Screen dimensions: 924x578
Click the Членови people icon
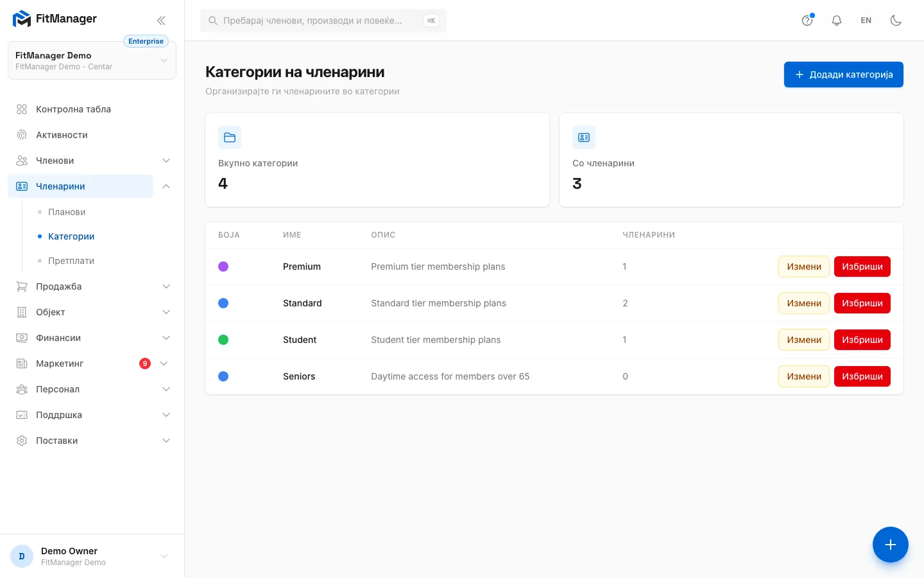(x=22, y=161)
